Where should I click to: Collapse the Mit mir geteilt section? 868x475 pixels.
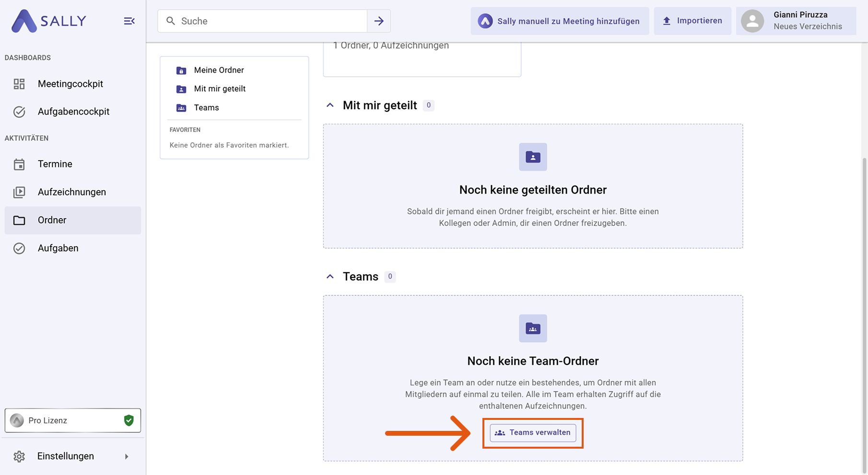coord(330,105)
